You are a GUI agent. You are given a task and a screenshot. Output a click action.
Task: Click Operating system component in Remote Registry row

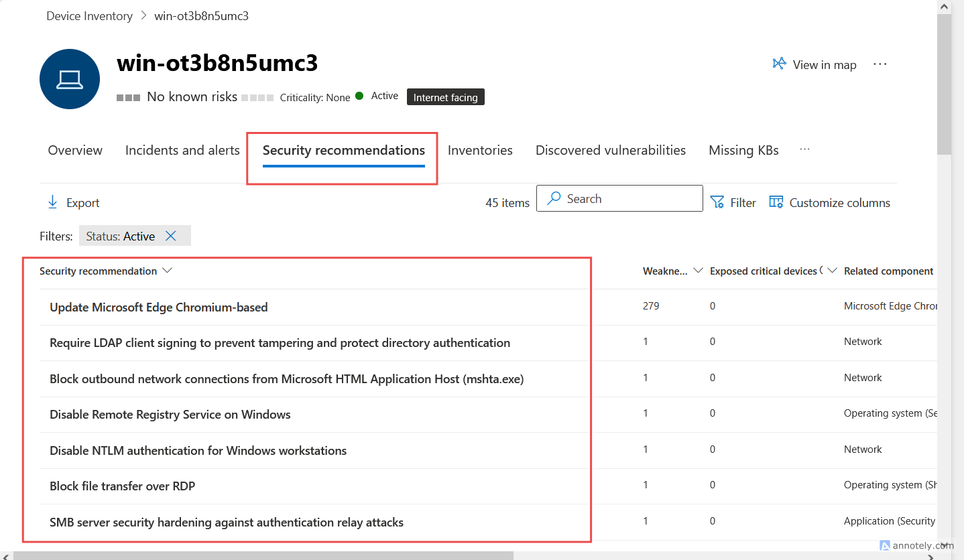[x=890, y=413]
